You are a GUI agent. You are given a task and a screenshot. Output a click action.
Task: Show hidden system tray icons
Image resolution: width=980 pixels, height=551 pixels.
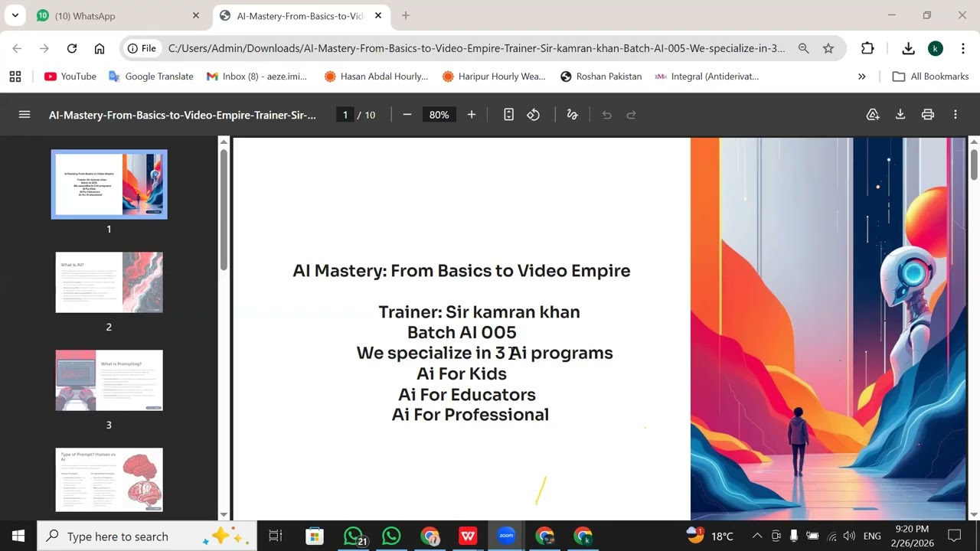757,536
